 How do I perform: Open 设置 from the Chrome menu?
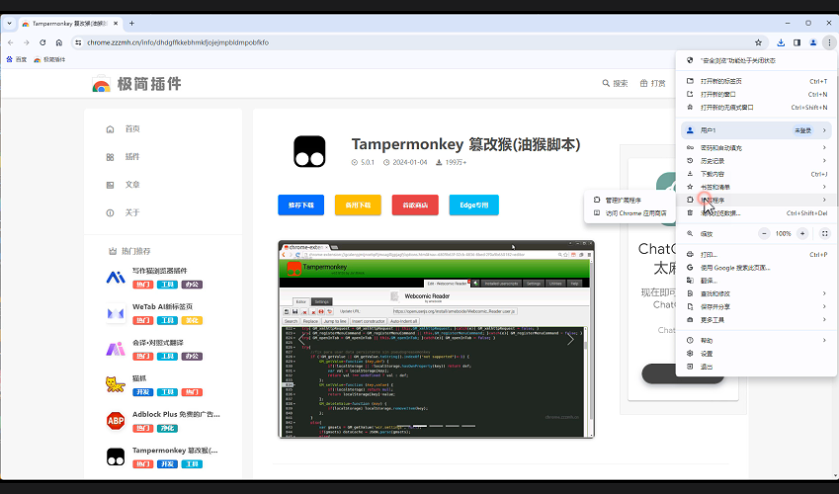pos(756,354)
